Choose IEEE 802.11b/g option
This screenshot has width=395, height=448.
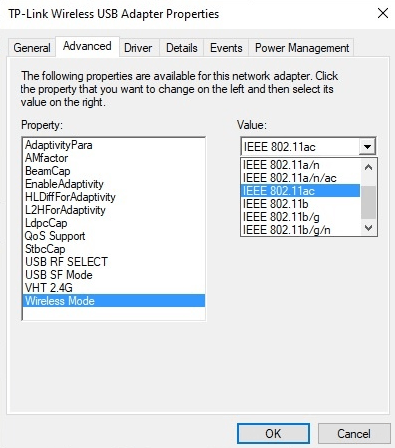(x=300, y=217)
